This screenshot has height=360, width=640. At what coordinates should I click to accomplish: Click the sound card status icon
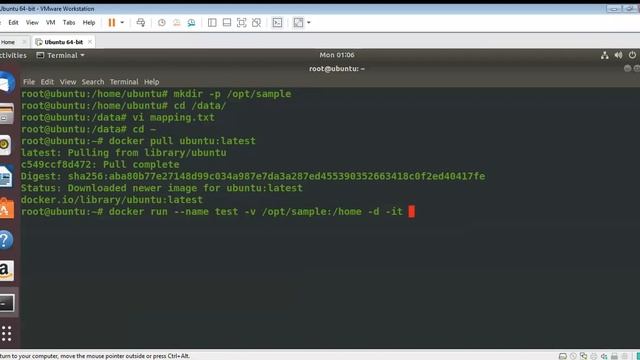(604, 356)
